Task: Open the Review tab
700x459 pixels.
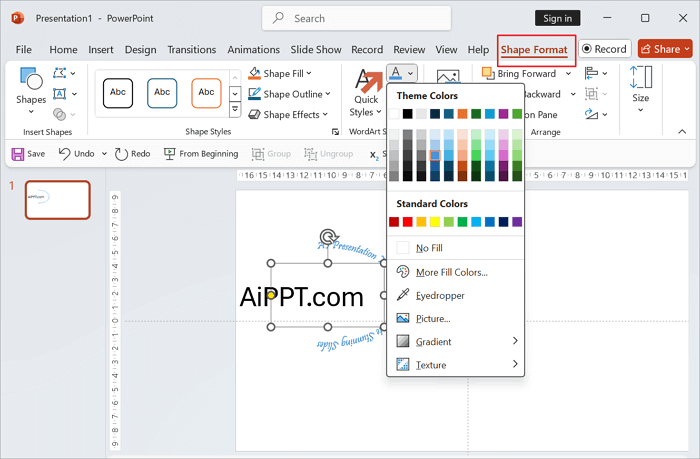Action: (409, 50)
